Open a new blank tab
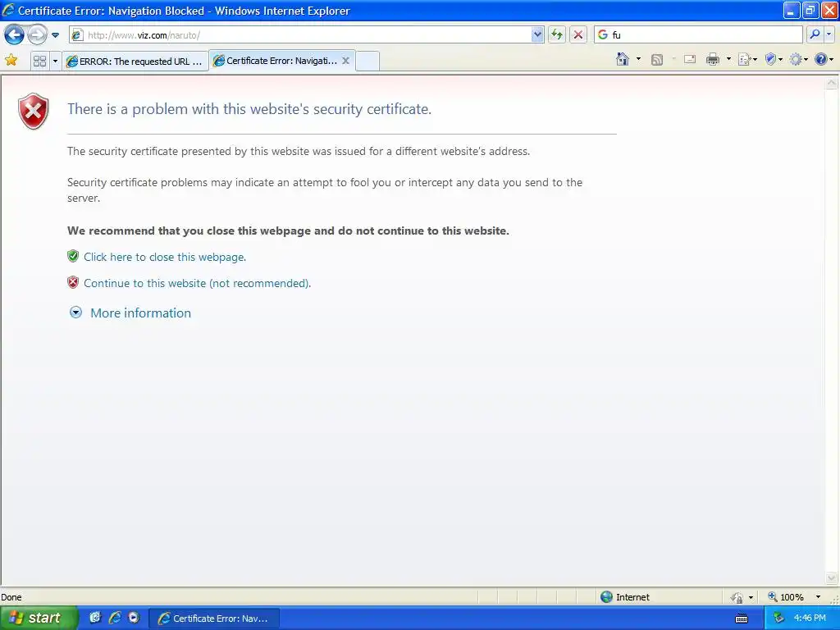The height and width of the screenshot is (630, 840). (367, 61)
